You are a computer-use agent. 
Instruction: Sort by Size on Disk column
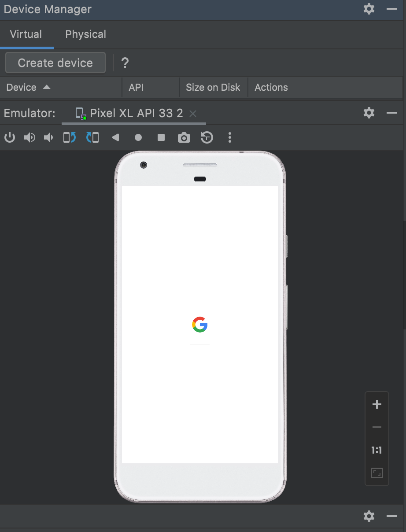point(214,87)
